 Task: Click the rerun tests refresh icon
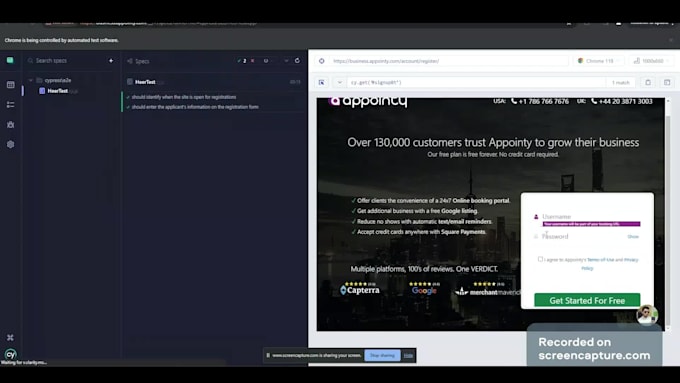pos(297,61)
